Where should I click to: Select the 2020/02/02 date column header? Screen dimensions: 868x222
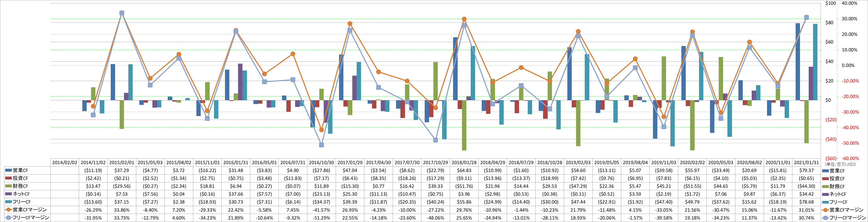point(692,162)
